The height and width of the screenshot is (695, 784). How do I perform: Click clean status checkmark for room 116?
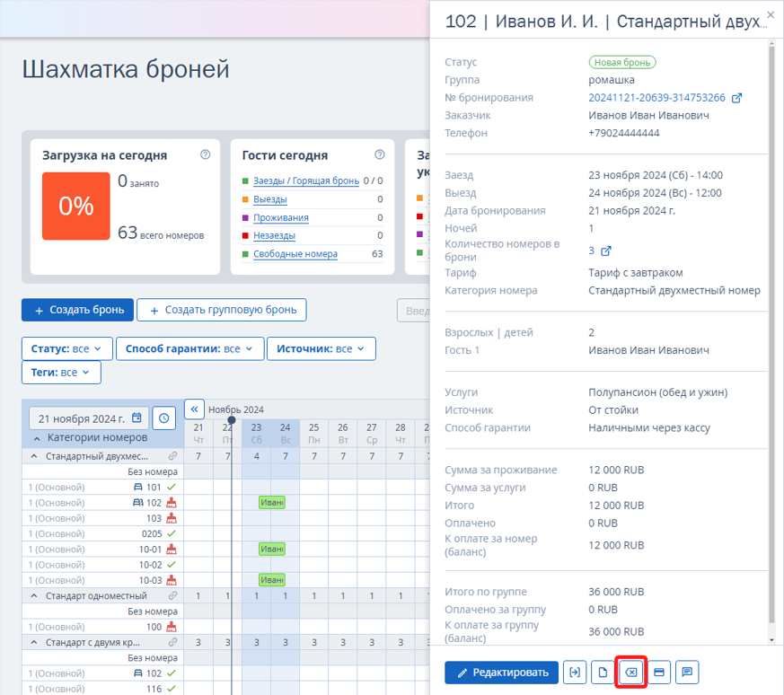coord(172,689)
